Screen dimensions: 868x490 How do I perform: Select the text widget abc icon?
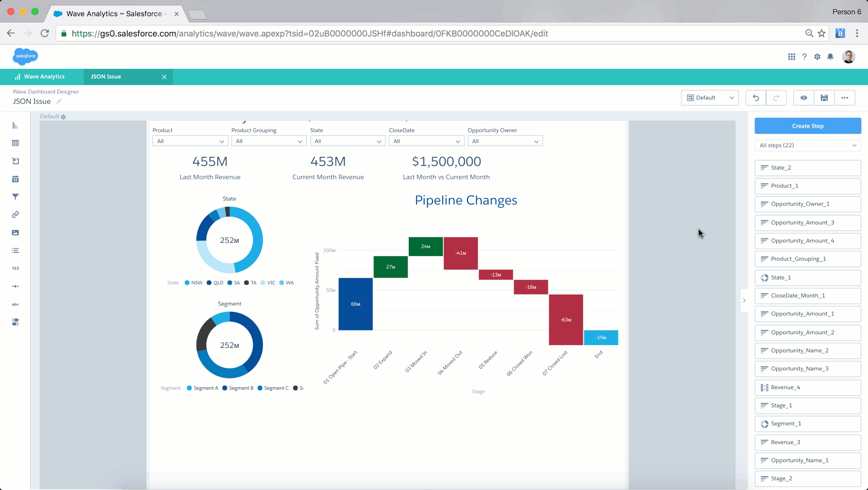coord(15,304)
